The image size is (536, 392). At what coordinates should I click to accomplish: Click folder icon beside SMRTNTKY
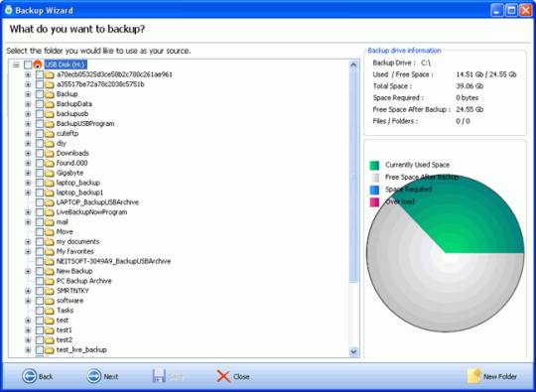point(50,291)
